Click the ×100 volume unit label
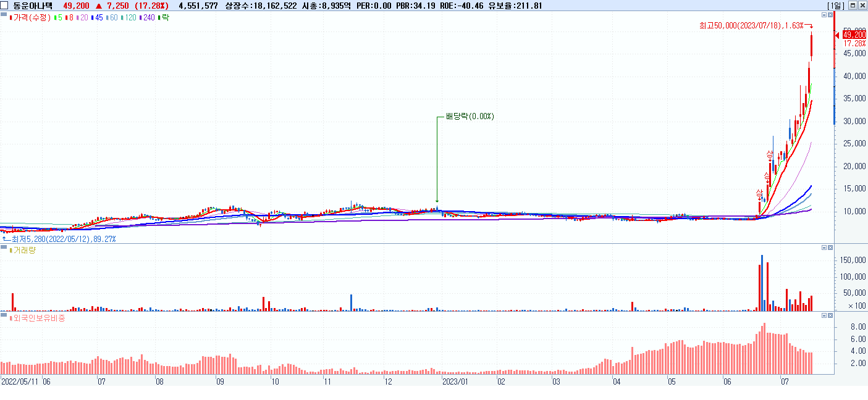Screen dimensions: 868x400 click(x=856, y=306)
